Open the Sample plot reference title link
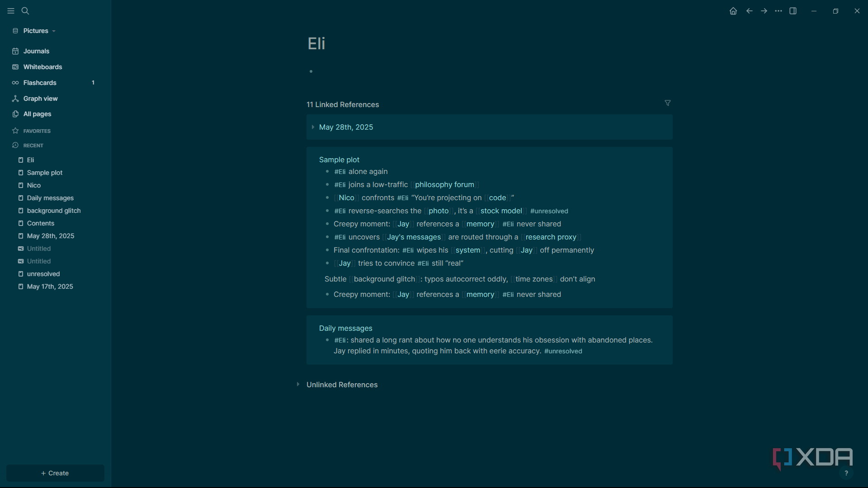Image resolution: width=868 pixels, height=488 pixels. pyautogui.click(x=339, y=160)
